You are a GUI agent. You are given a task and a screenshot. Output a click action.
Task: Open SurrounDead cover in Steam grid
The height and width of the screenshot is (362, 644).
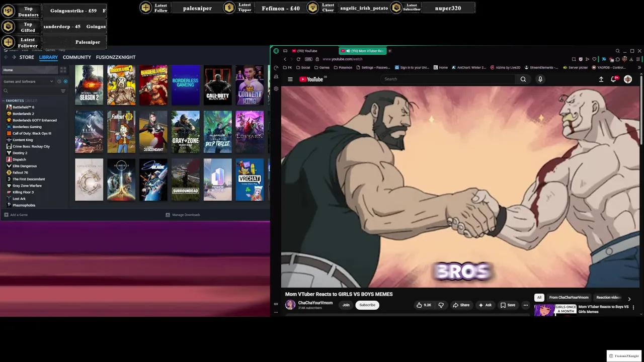pos(185,179)
